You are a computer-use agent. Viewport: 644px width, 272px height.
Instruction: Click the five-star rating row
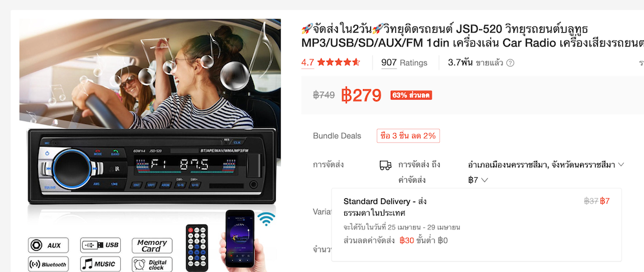click(x=338, y=63)
